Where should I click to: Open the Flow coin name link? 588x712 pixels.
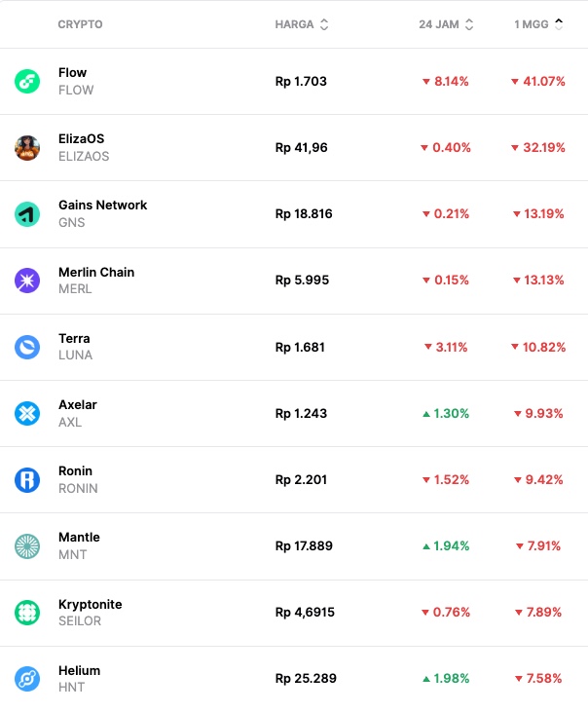click(x=73, y=73)
